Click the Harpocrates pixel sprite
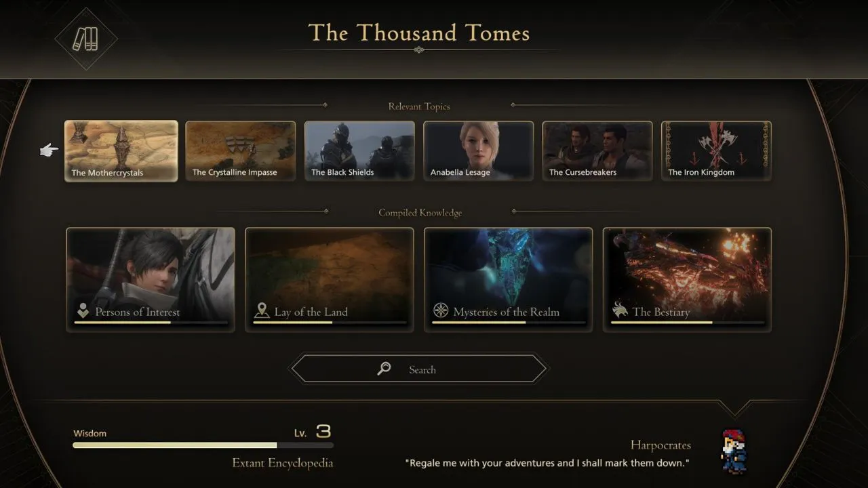868x488 pixels. click(733, 450)
